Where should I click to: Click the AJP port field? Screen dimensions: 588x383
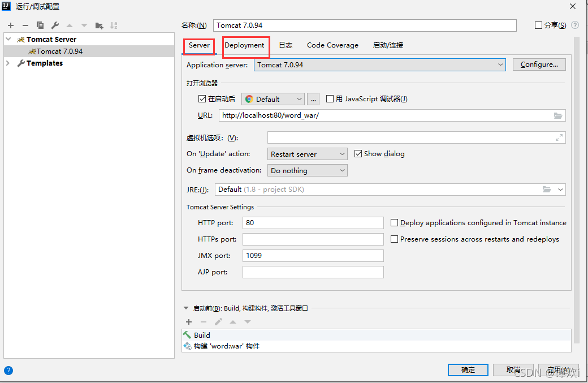click(313, 272)
